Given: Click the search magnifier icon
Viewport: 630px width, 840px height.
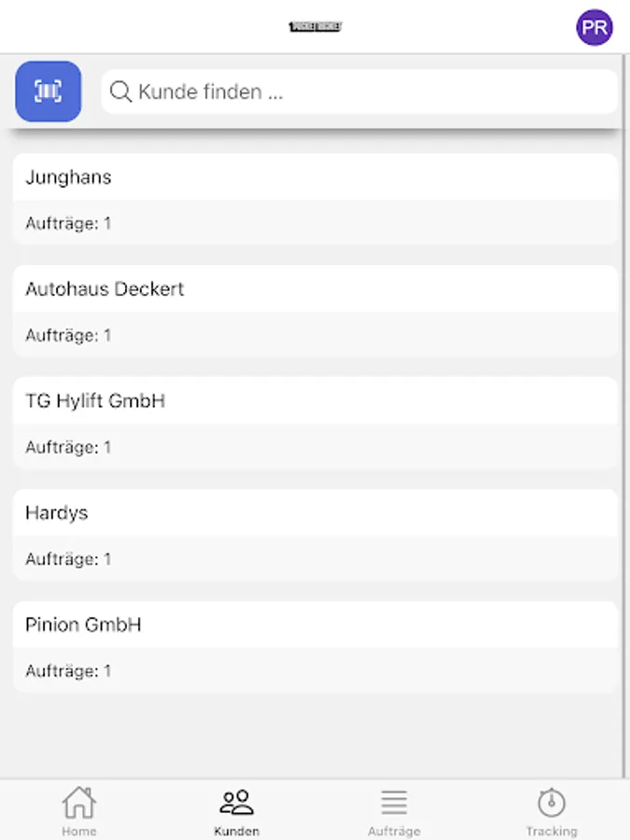Looking at the screenshot, I should point(120,91).
